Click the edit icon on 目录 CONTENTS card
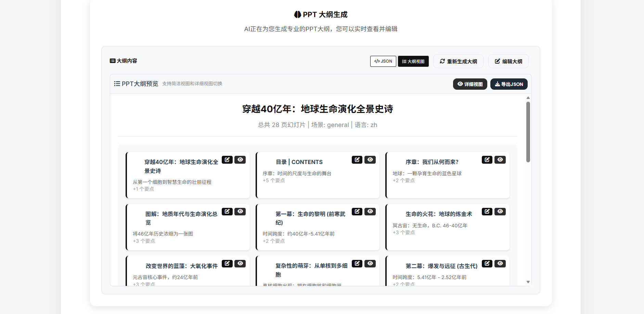The height and width of the screenshot is (314, 644). coord(357,160)
